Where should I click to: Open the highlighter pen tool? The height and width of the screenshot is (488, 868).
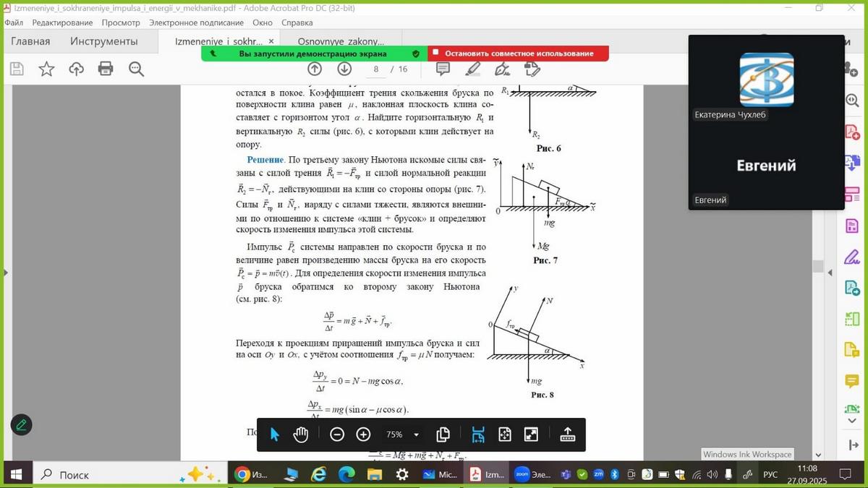point(473,69)
